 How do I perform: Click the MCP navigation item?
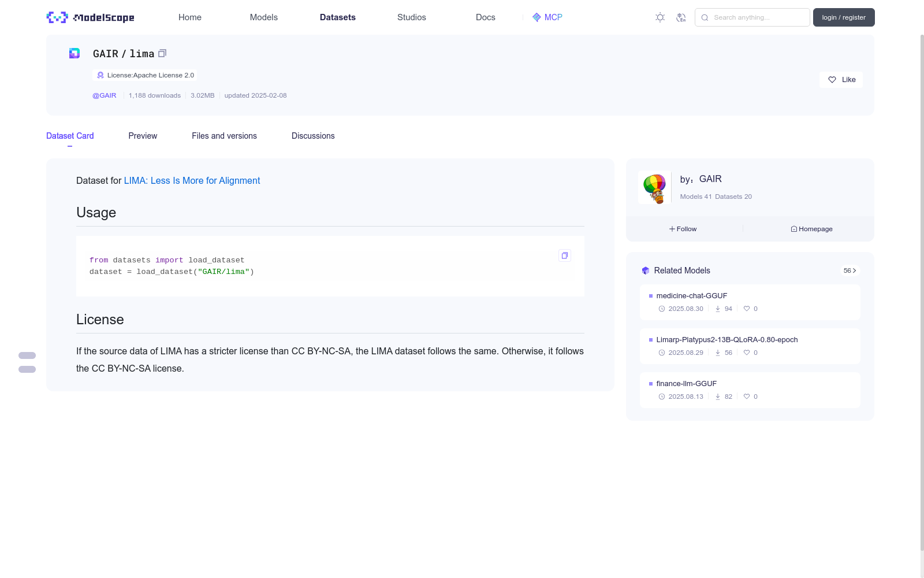coord(547,17)
